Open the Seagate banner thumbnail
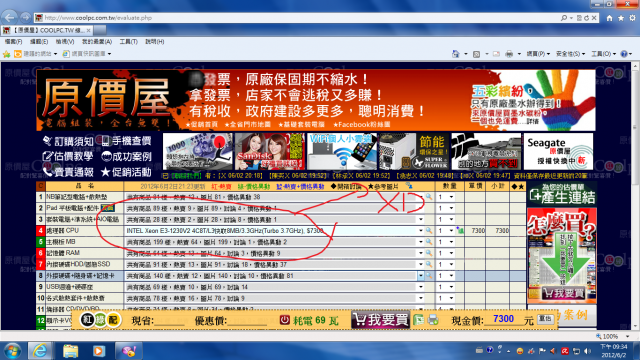 [558, 151]
